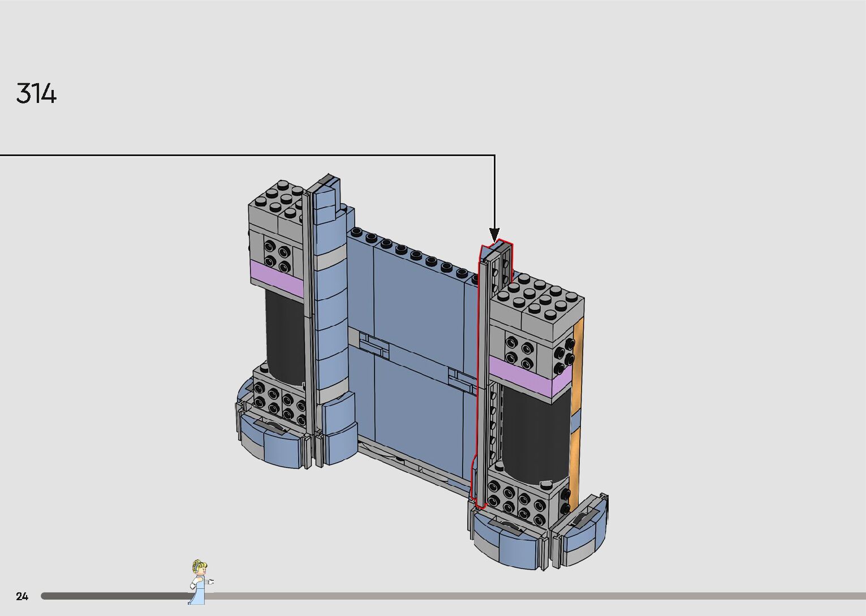Click the step number 314
The image size is (866, 616).
[37, 93]
